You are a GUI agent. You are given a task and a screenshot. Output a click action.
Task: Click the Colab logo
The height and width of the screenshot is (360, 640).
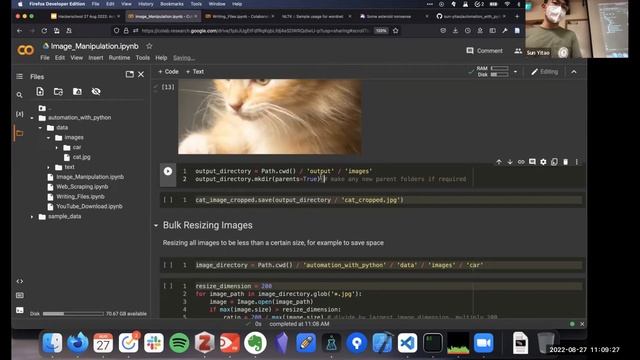point(25,50)
